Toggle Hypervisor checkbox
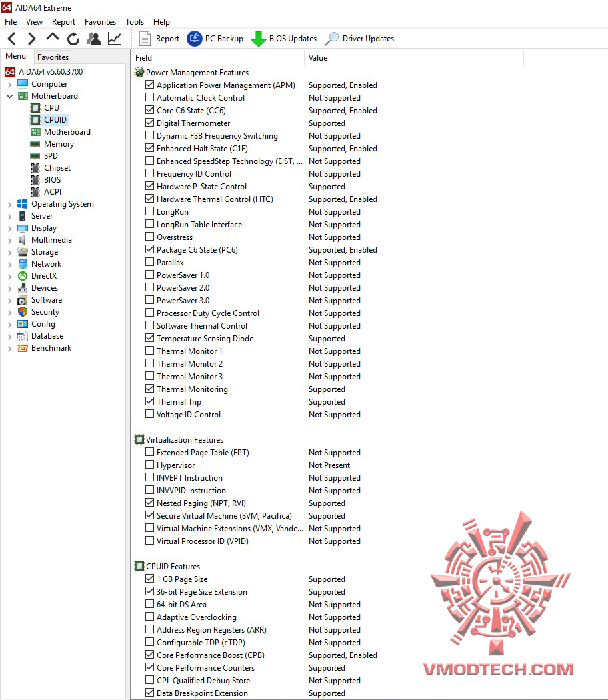 (149, 465)
